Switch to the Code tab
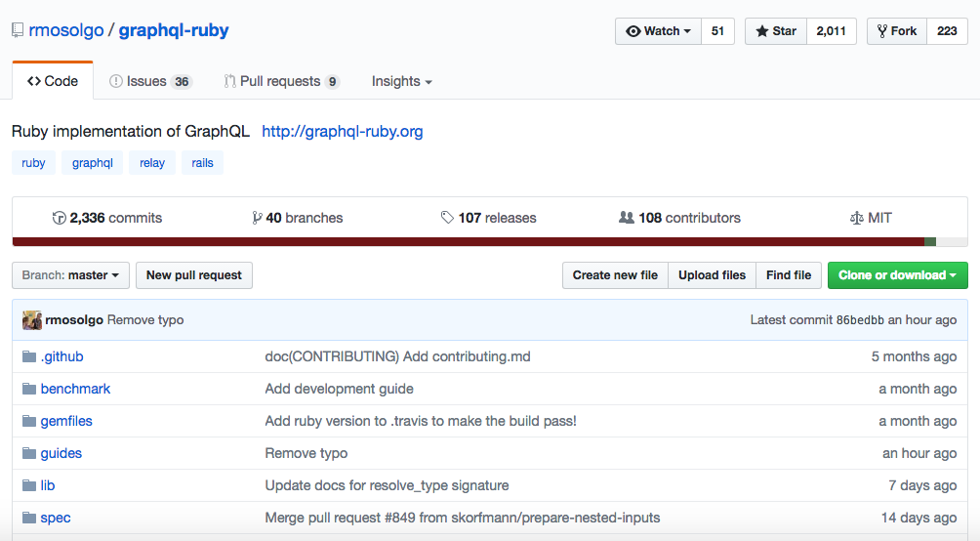 coord(53,81)
